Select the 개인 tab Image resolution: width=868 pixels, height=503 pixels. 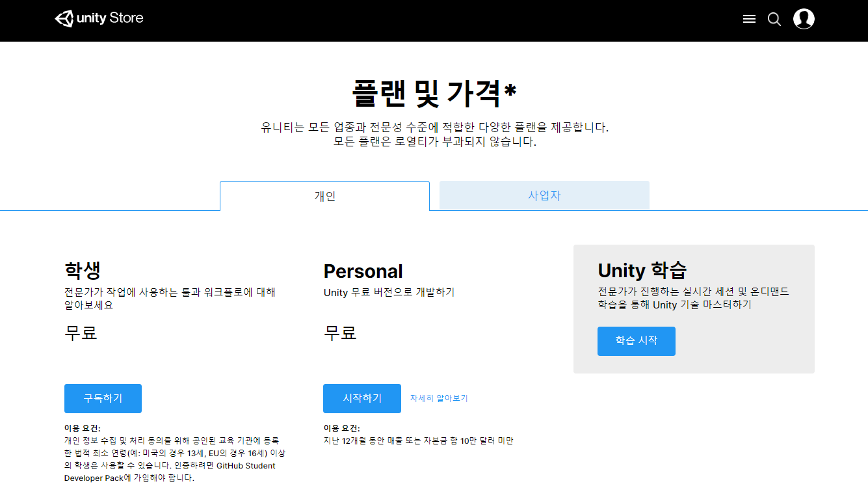tap(324, 196)
